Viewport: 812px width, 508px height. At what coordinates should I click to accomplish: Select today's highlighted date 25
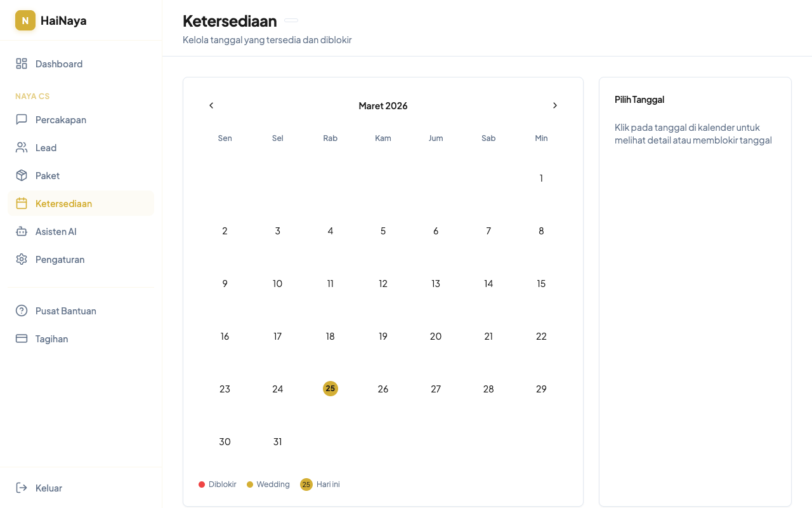(331, 389)
